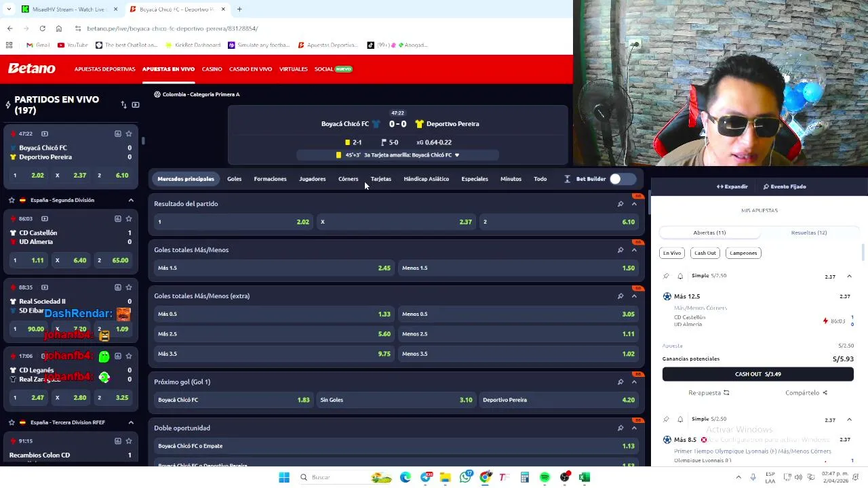Open WhatsApp from the taskbar

click(465, 477)
